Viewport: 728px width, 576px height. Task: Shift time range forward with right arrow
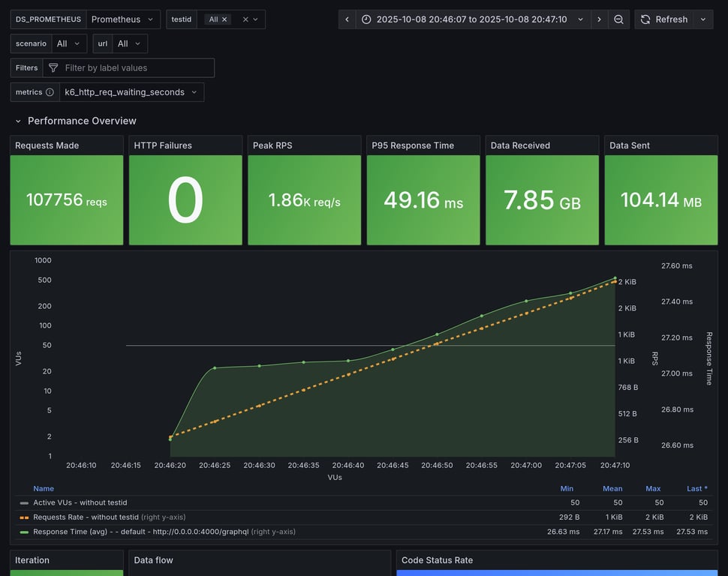[x=599, y=19]
